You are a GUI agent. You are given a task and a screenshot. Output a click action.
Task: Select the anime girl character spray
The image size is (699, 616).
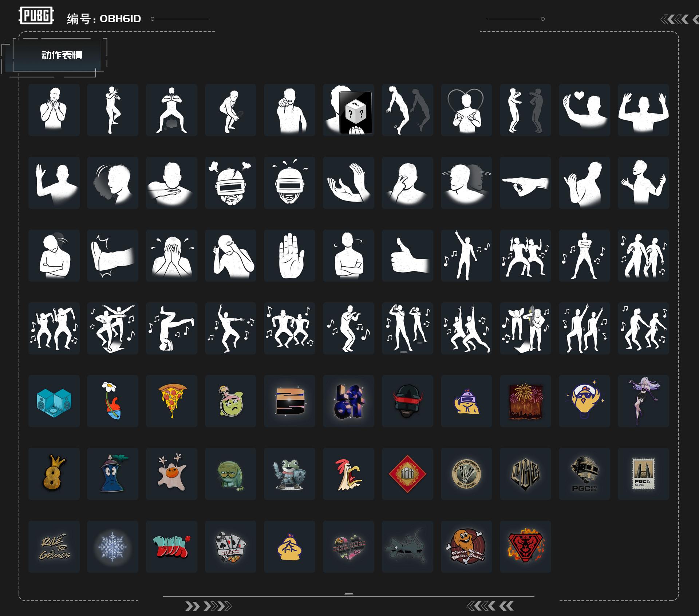click(643, 401)
